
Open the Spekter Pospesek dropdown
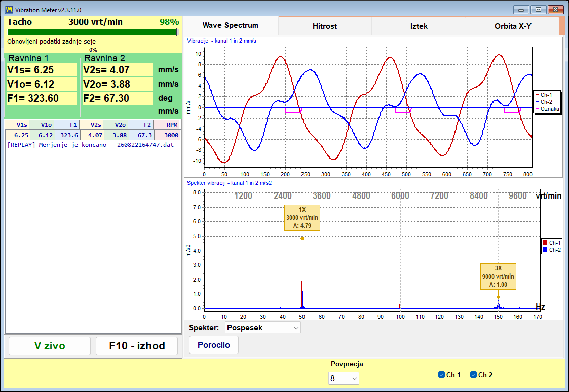click(x=263, y=328)
